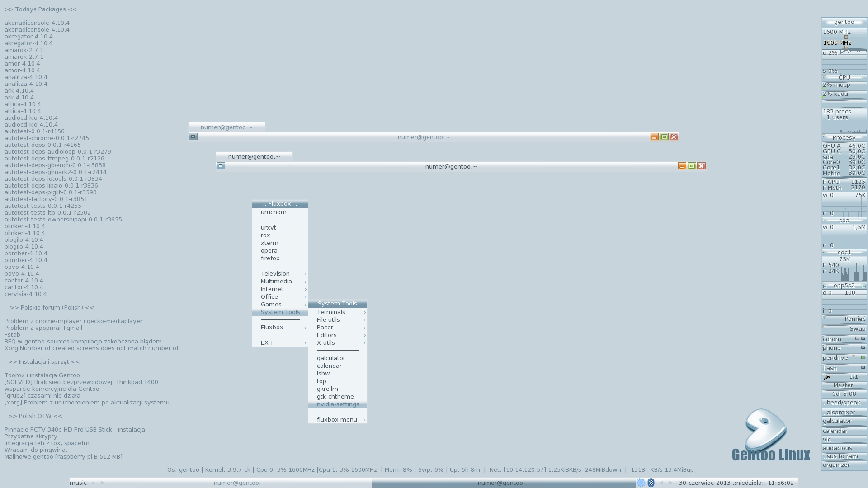868x488 pixels.
Task: Choose calendar in System Tools menu
Action: 338,366
